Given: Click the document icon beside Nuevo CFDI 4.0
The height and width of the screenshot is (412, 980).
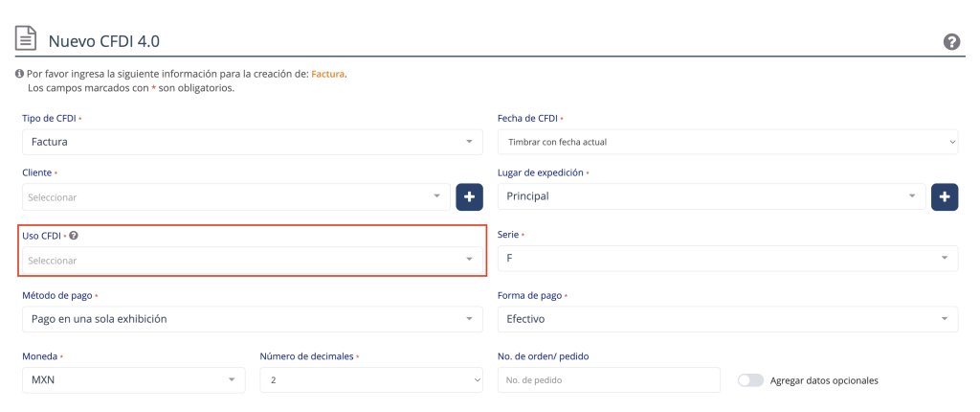Looking at the screenshot, I should point(26,39).
